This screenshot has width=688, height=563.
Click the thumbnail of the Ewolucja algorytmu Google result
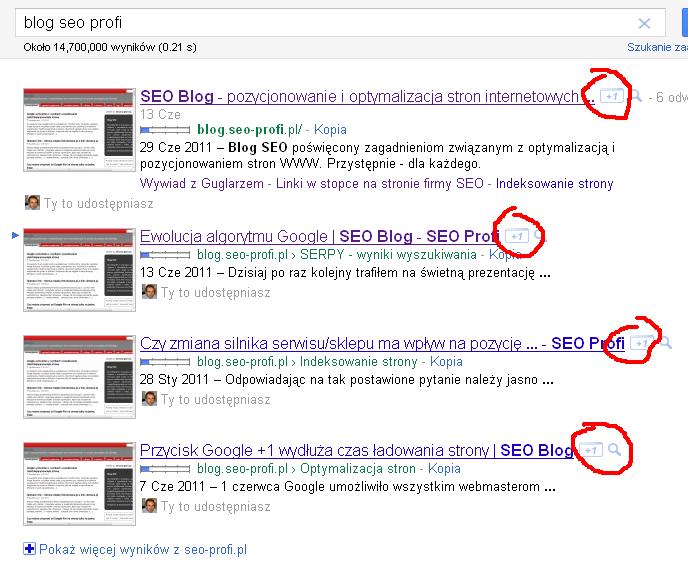[79, 270]
